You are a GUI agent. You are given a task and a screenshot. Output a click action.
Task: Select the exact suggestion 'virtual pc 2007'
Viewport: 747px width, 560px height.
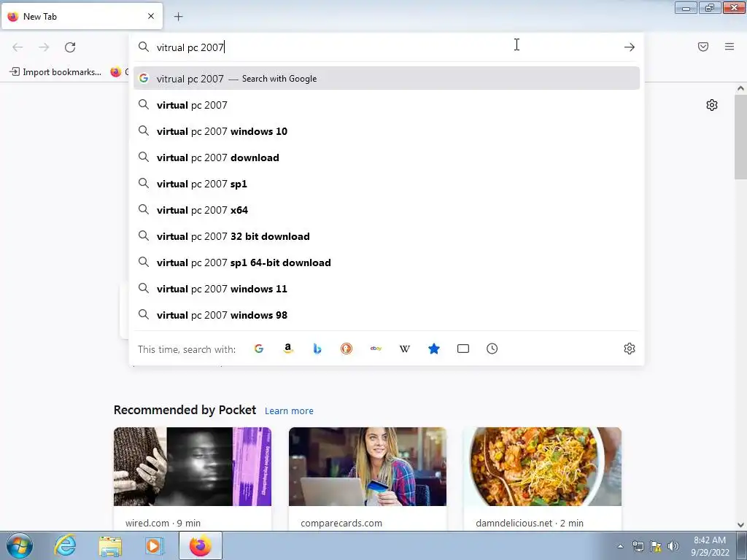[x=387, y=105]
